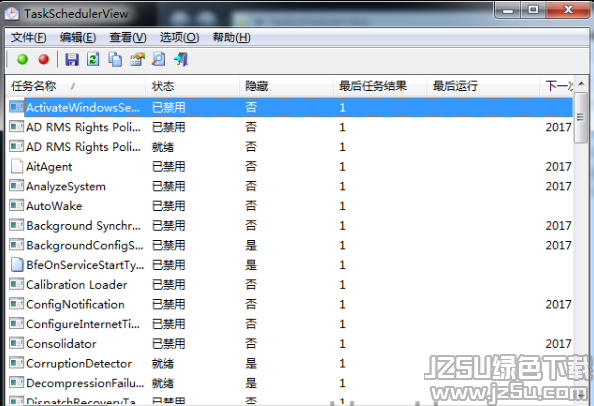The image size is (594, 406).
Task: Click the icon of the ActivateWindowsSe... row
Action: (17, 107)
